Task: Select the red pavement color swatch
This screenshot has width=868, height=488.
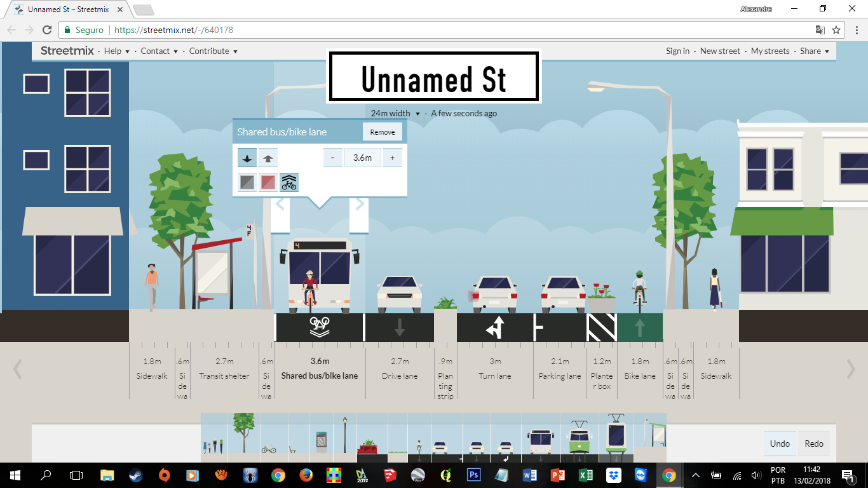Action: pyautogui.click(x=268, y=182)
